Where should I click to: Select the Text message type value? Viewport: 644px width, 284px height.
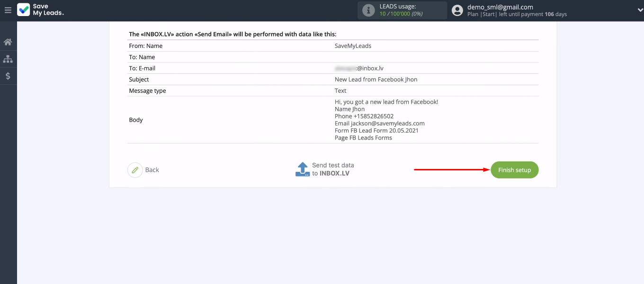[340, 90]
